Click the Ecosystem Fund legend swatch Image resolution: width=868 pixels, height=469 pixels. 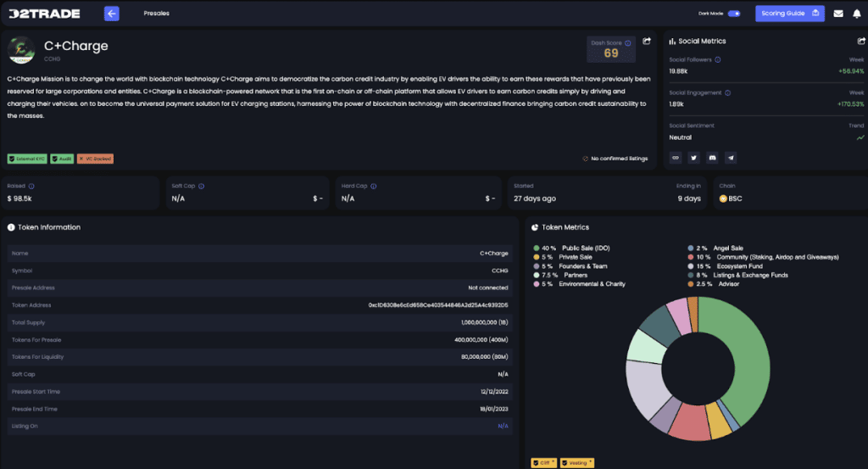pyautogui.click(x=691, y=266)
